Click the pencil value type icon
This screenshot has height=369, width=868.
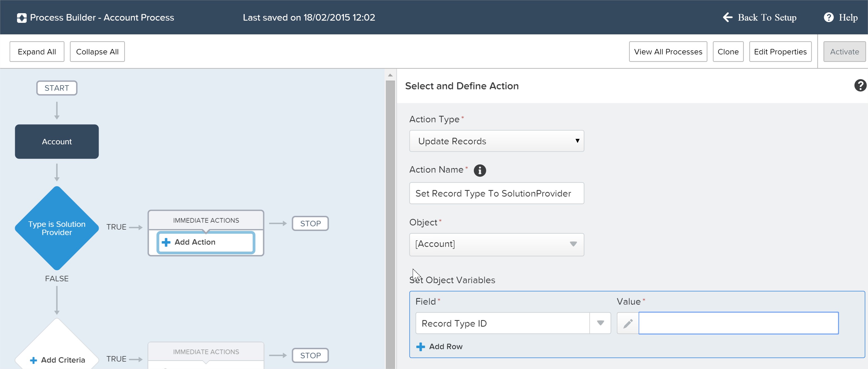pyautogui.click(x=628, y=323)
